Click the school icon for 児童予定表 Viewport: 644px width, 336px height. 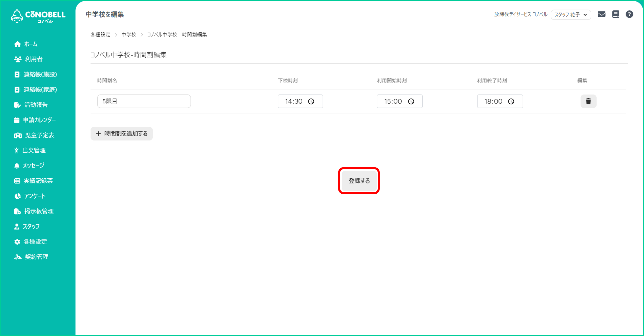tap(18, 135)
